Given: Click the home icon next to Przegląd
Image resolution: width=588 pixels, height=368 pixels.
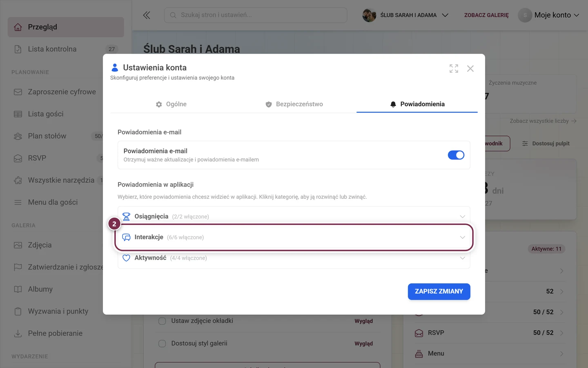Looking at the screenshot, I should pos(18,27).
